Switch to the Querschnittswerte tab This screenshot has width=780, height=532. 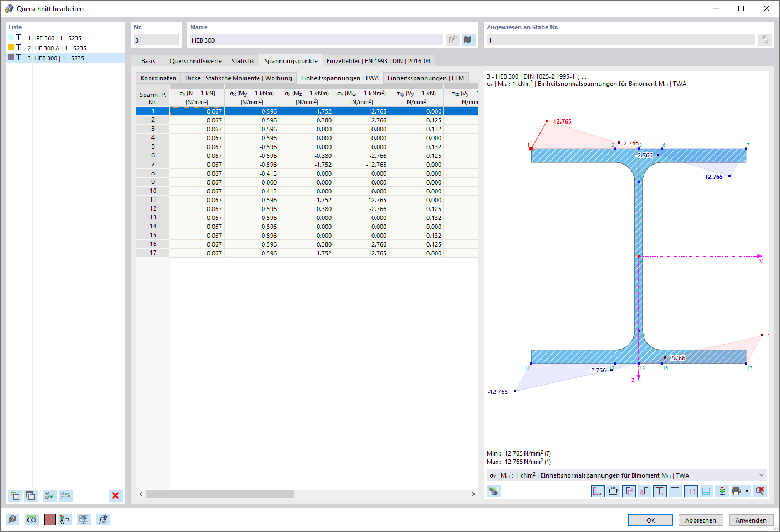[195, 60]
